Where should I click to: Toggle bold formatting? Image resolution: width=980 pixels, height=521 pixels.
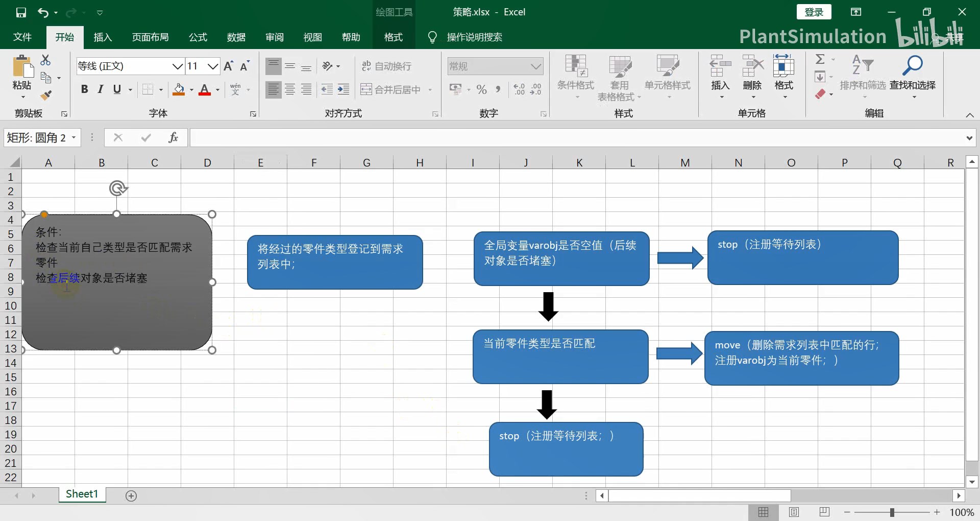coord(84,89)
